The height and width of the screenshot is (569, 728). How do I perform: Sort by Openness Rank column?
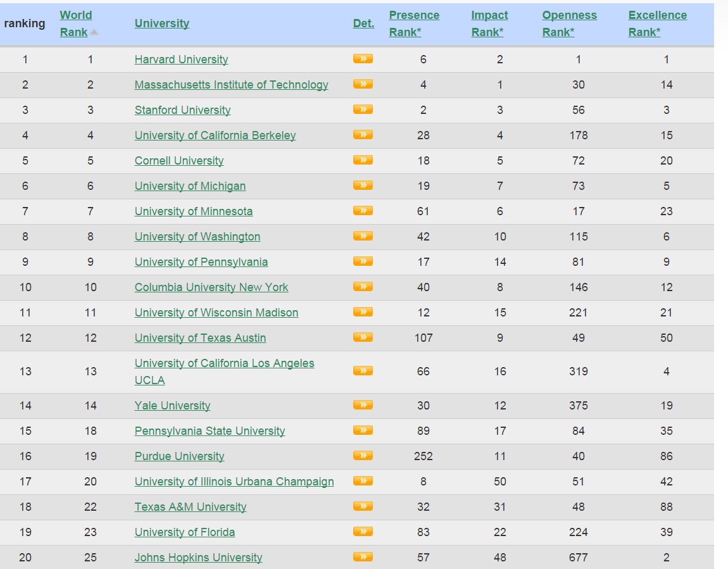[x=570, y=23]
